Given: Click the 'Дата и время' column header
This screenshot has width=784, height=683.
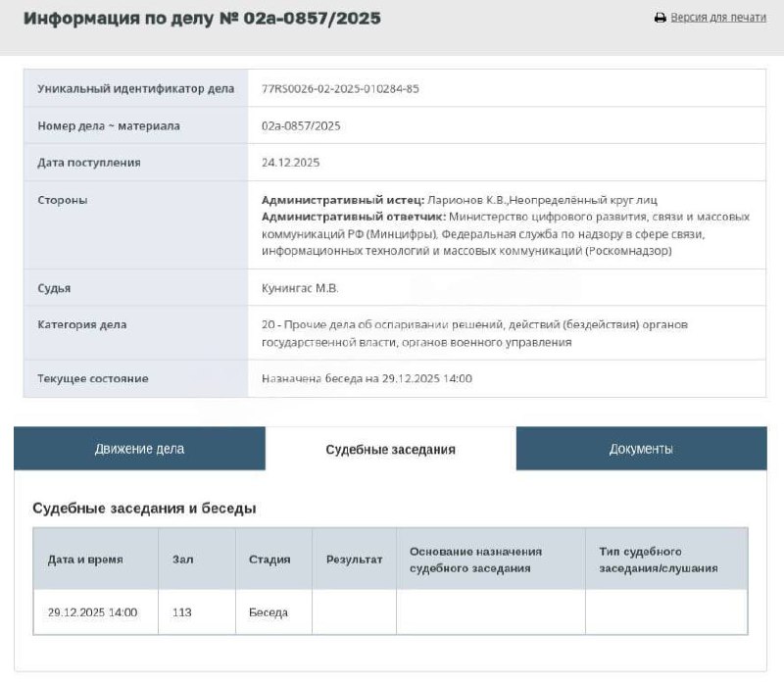Looking at the screenshot, I should (85, 560).
